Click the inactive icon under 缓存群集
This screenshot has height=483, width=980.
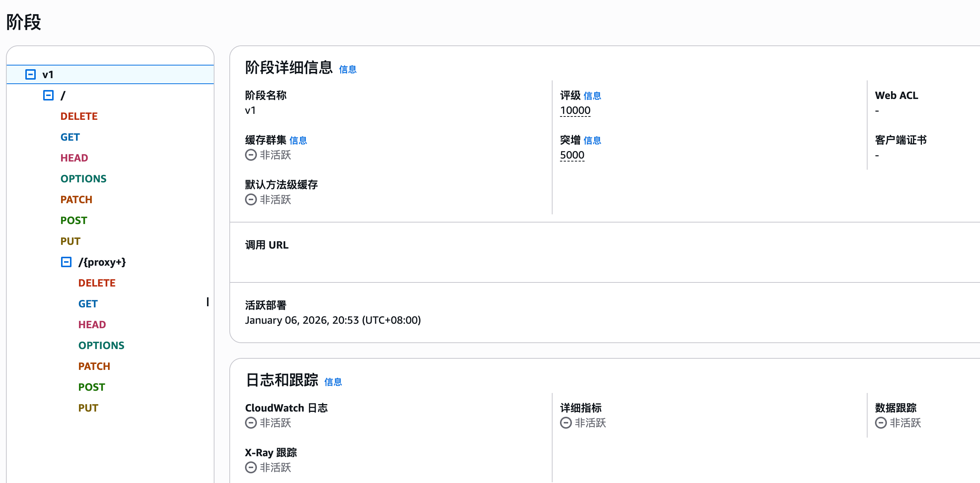coord(251,155)
